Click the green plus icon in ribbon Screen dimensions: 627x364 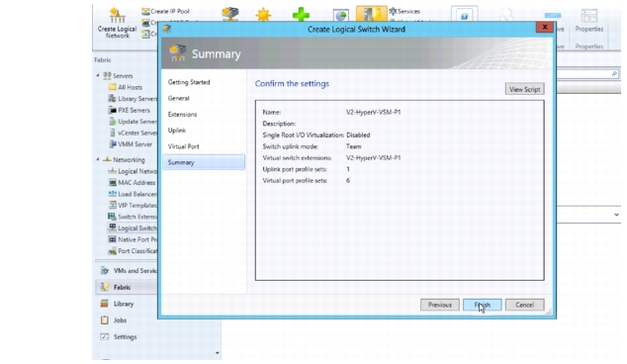pos(301,15)
